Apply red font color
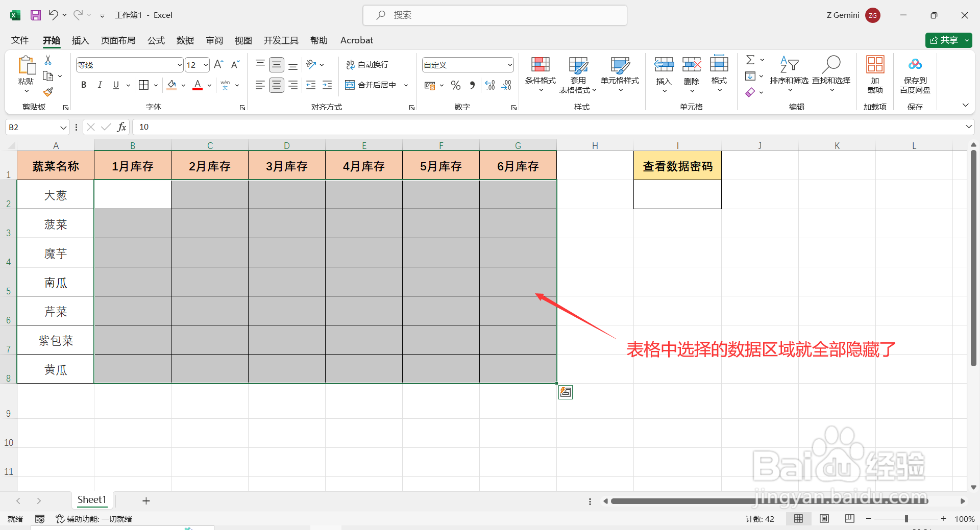The width and height of the screenshot is (980, 530). tap(198, 85)
